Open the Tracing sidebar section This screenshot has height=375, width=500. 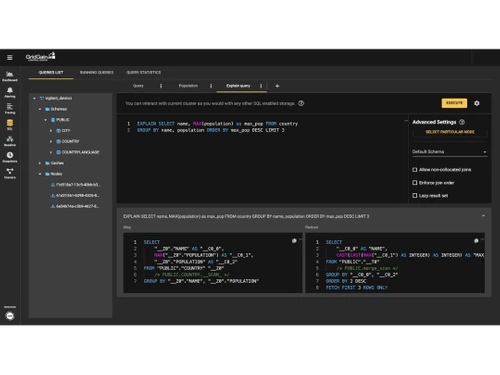(10, 109)
